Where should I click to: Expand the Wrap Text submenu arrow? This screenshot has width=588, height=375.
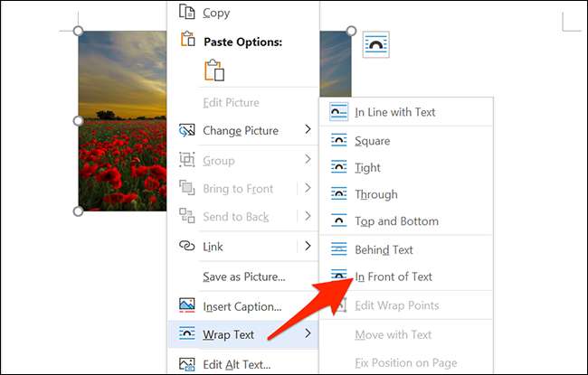[x=308, y=334]
